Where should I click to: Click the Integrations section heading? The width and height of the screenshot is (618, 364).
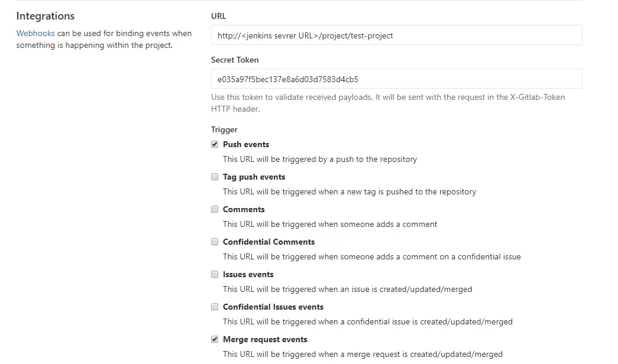click(x=45, y=16)
